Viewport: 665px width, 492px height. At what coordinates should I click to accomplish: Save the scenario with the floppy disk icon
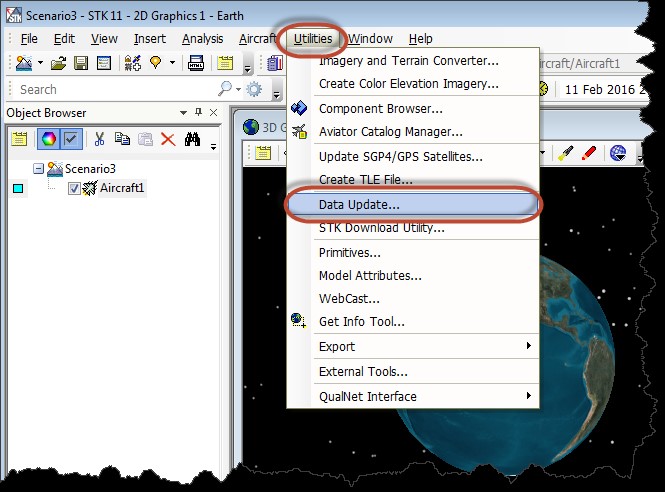pyautogui.click(x=81, y=63)
